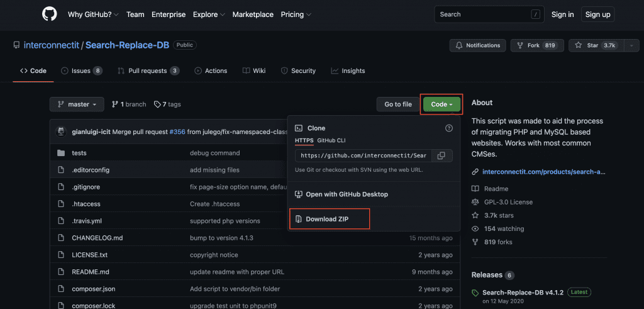Open the interconnectit.com/products website link
Viewport: 644px width, 309px height.
click(x=544, y=172)
